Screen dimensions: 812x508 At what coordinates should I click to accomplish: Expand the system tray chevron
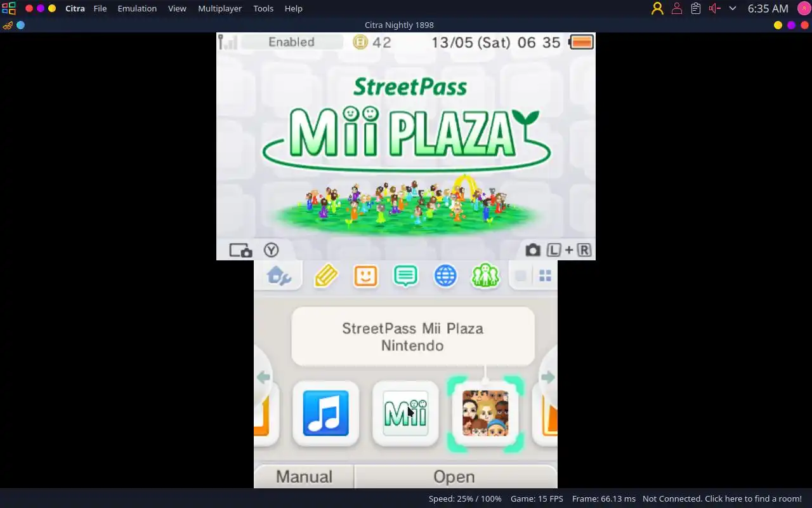pyautogui.click(x=733, y=8)
